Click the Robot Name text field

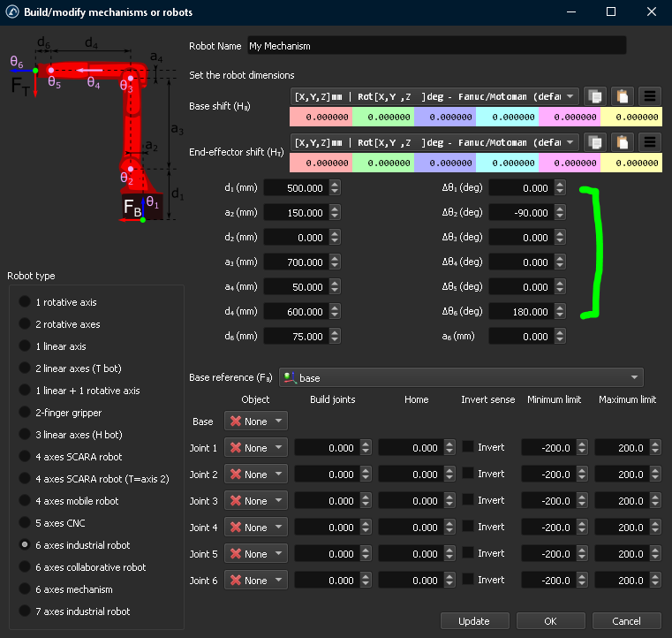pos(435,46)
